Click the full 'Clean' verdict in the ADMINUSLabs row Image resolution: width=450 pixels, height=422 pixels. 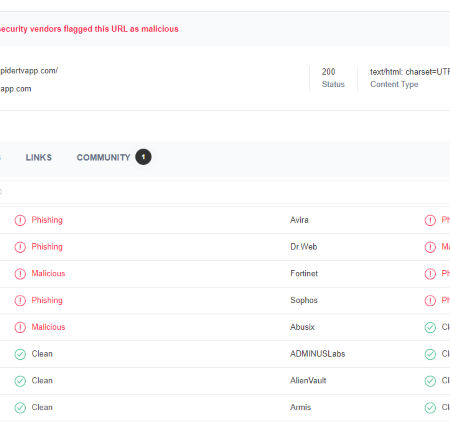(42, 354)
